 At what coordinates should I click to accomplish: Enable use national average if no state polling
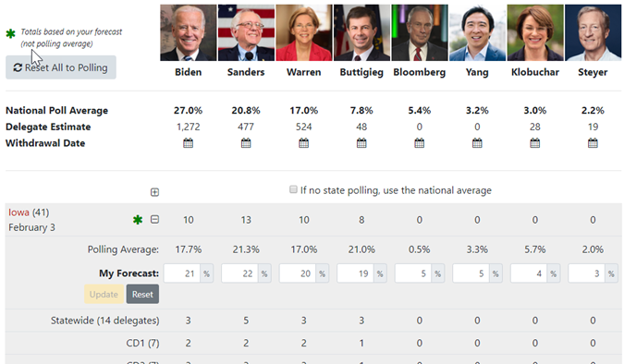293,189
